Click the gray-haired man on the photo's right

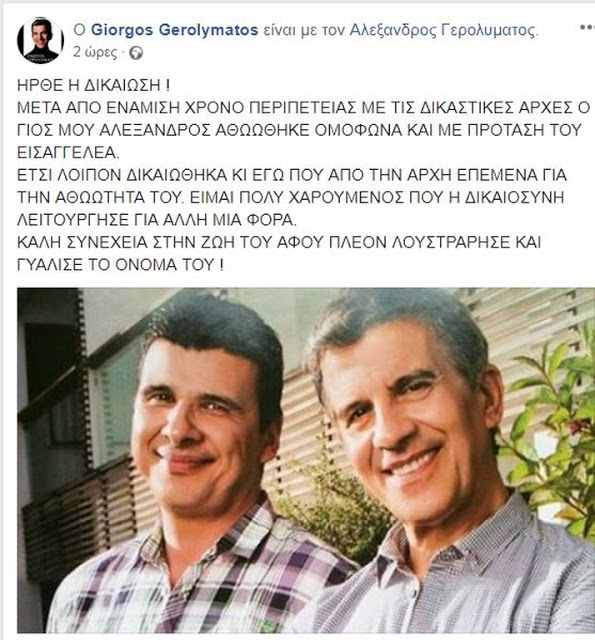tap(441, 469)
